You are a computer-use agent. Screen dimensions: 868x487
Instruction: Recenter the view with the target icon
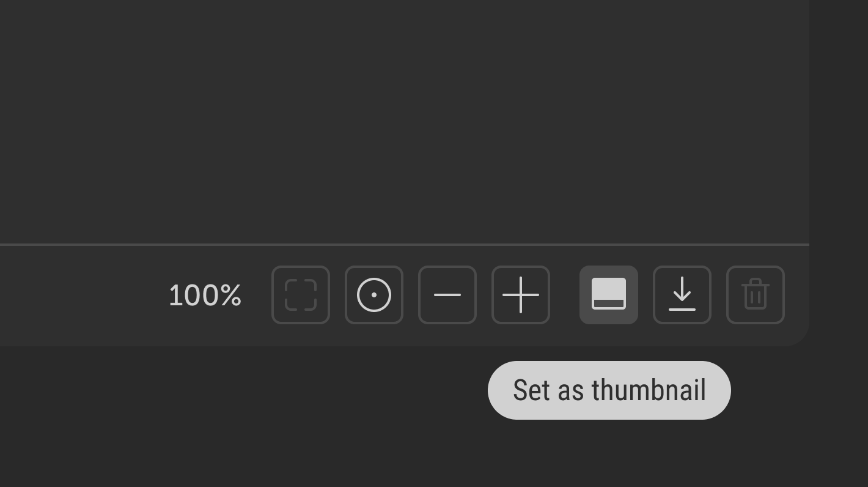374,295
